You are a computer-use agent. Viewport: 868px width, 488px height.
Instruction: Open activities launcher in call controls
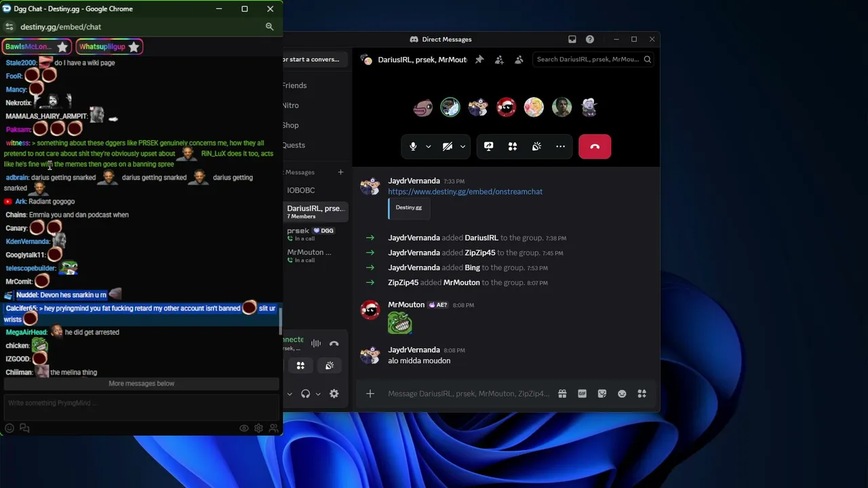[513, 146]
